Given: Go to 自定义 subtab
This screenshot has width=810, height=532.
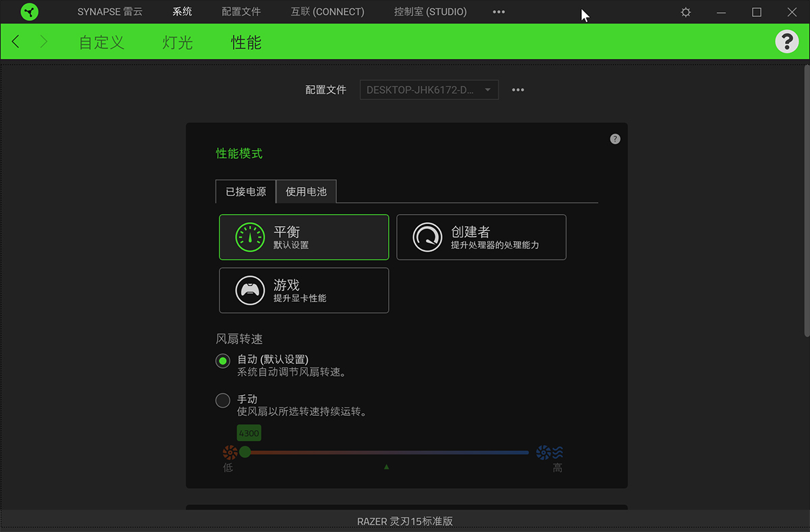Looking at the screenshot, I should 102,42.
